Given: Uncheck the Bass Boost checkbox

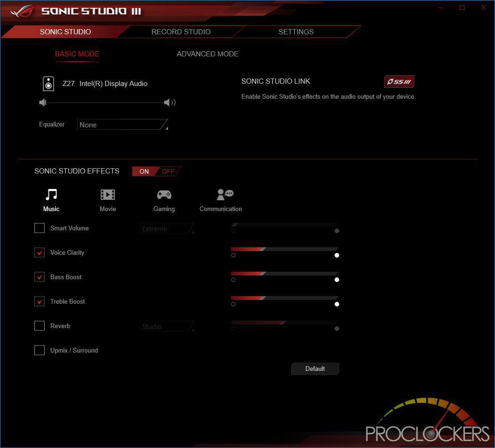Looking at the screenshot, I should pyautogui.click(x=40, y=277).
